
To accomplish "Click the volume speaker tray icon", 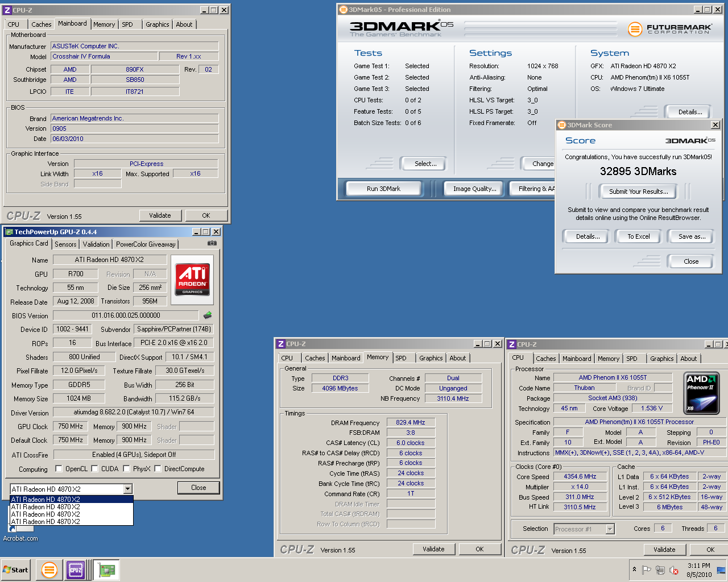I will (x=674, y=569).
